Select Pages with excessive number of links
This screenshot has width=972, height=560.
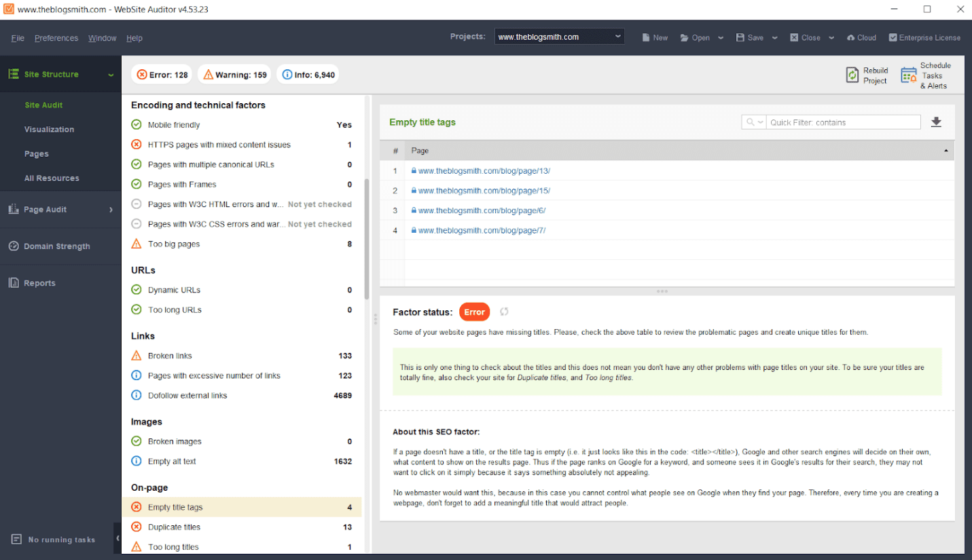[x=242, y=375]
